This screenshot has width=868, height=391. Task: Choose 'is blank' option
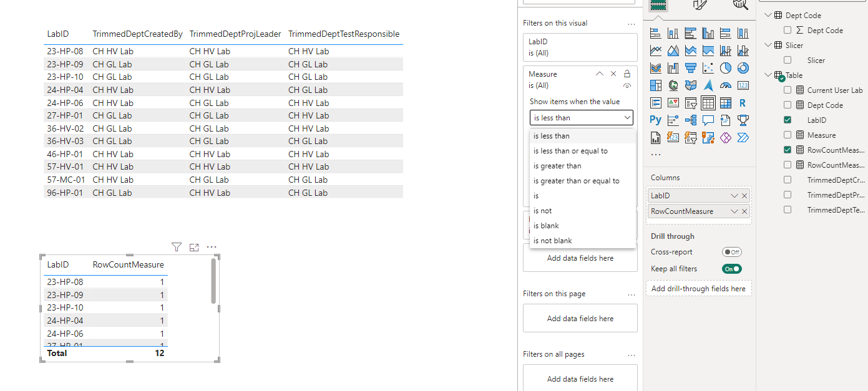pyautogui.click(x=582, y=226)
